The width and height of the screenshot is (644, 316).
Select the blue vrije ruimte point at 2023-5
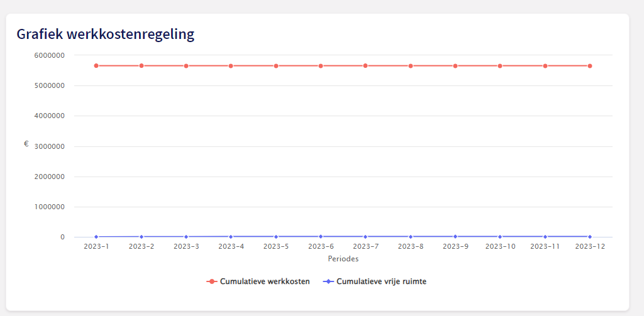coord(276,237)
